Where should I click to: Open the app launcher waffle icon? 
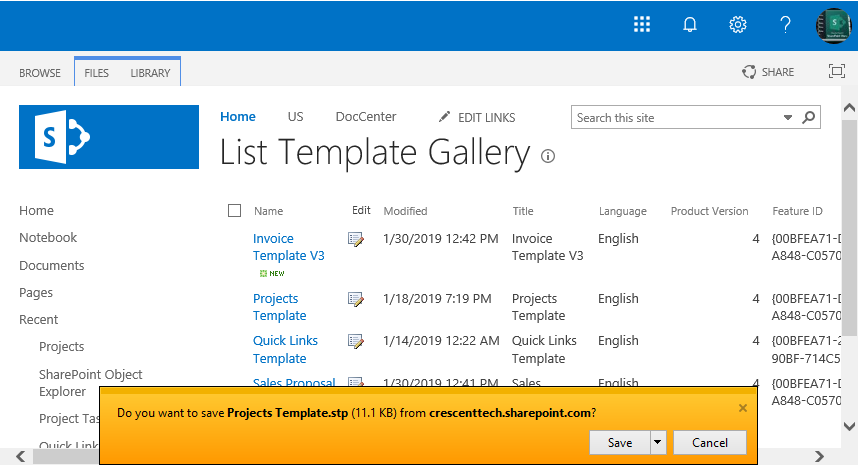[x=642, y=25]
